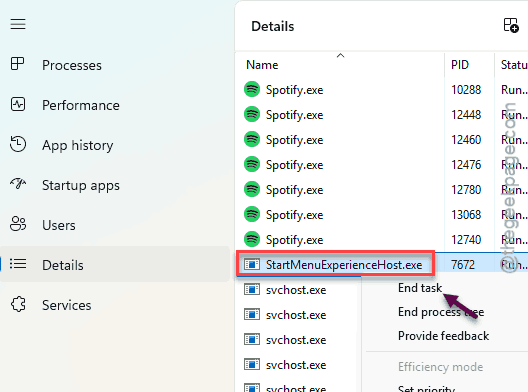Click Spotify icon for PID 12740
Viewport: 528px width, 392px height.
pos(252,239)
